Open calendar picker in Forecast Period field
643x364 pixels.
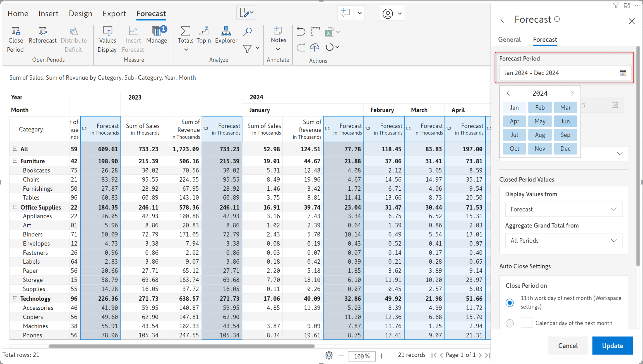[x=623, y=73]
